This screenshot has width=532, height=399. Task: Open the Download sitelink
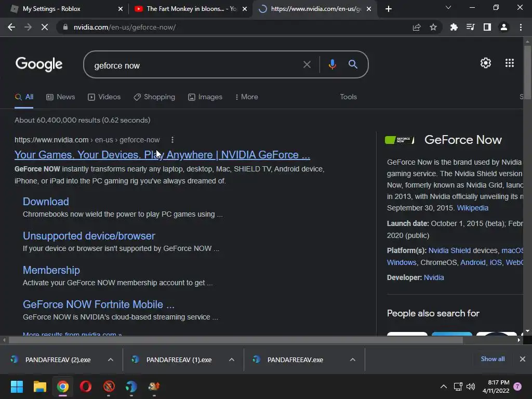point(46,202)
